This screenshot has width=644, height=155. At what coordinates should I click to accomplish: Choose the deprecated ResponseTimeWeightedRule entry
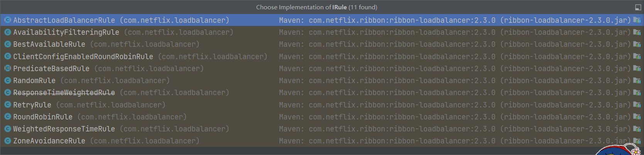(x=64, y=93)
